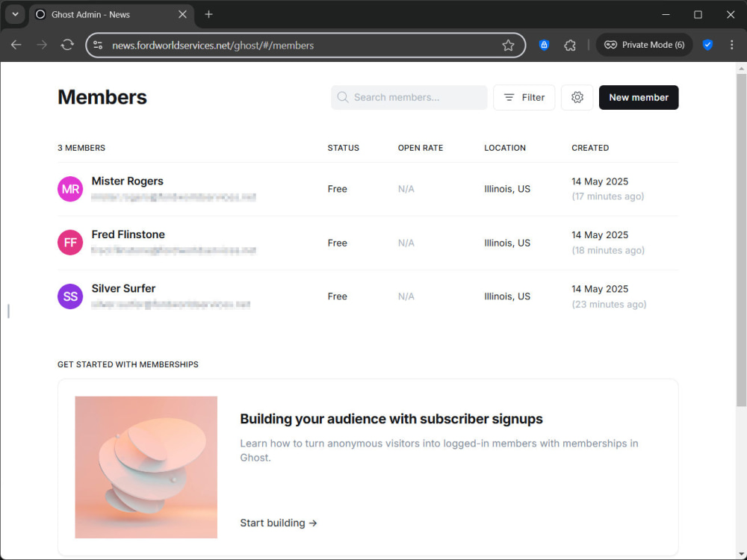This screenshot has width=747, height=560.
Task: Click the 23 minutes ago timestamp
Action: (609, 305)
